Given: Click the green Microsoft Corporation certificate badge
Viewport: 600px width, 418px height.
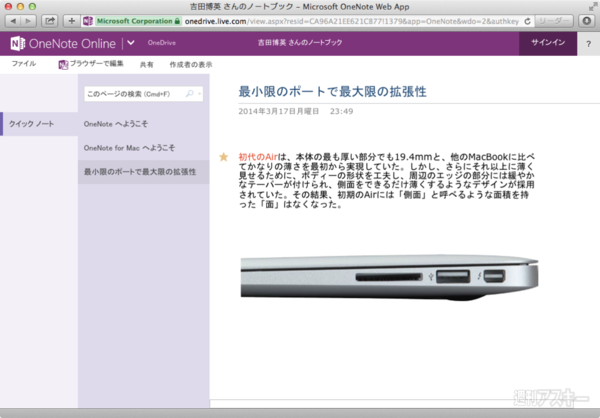Looking at the screenshot, I should (x=138, y=21).
